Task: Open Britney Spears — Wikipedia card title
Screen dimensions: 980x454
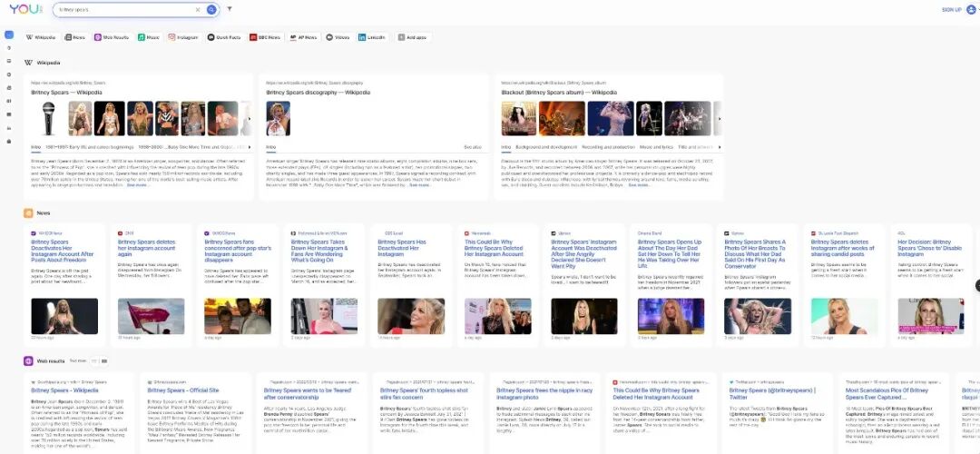Action: pos(69,93)
